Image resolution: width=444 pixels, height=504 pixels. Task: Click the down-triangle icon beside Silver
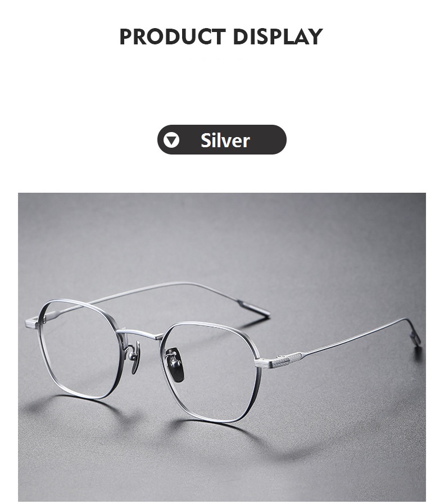tap(171, 140)
